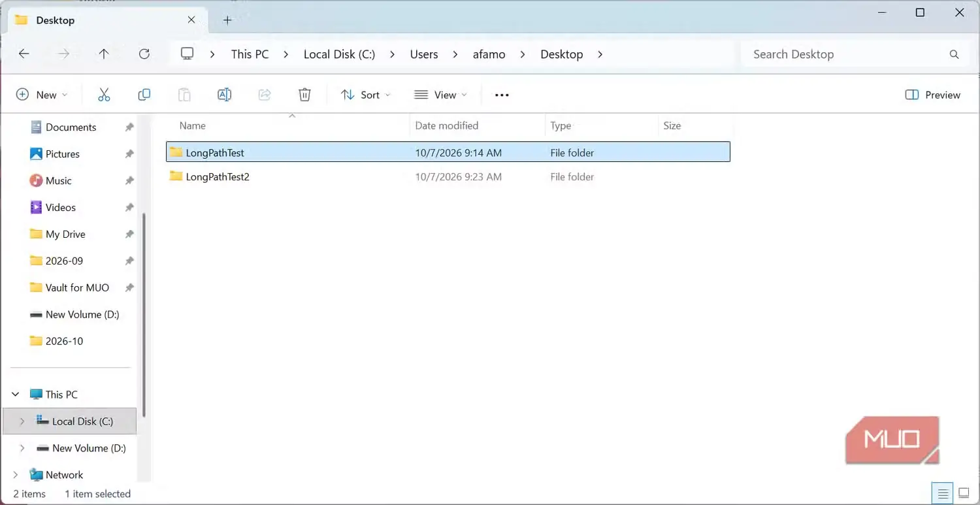
Task: Refresh the current folder view
Action: [144, 54]
